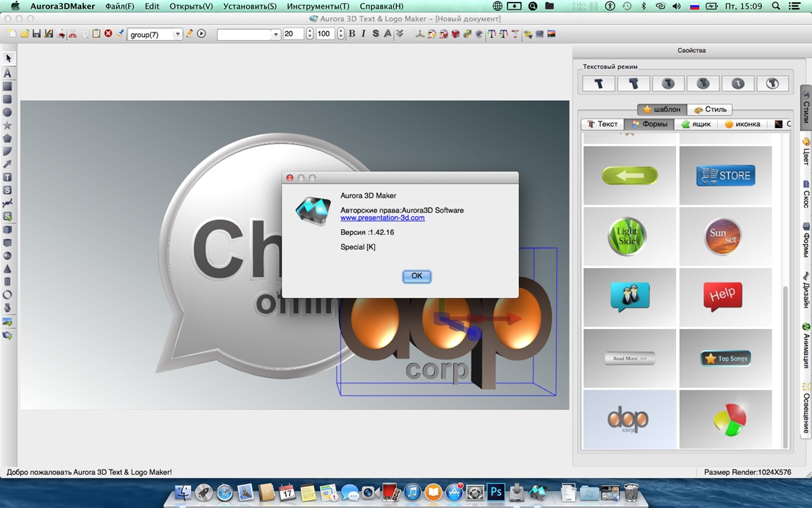Screen dimensions: 812x508
Task: Open the Инструменты(T) menu
Action: (x=318, y=6)
